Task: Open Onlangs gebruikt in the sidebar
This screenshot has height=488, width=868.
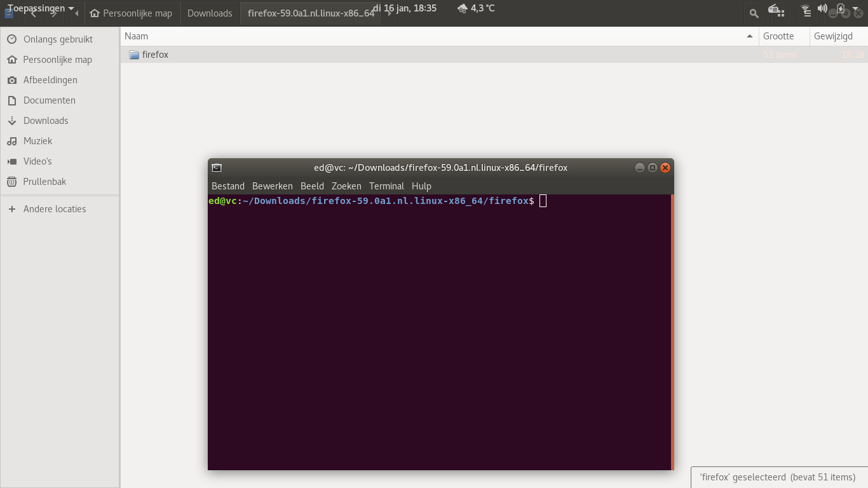Action: point(60,39)
